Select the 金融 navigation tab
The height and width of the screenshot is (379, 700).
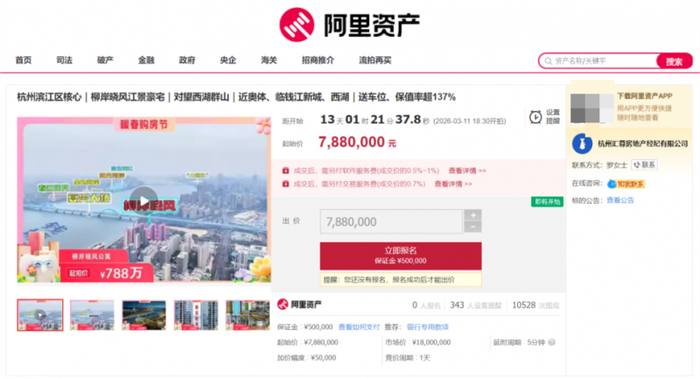(x=146, y=60)
